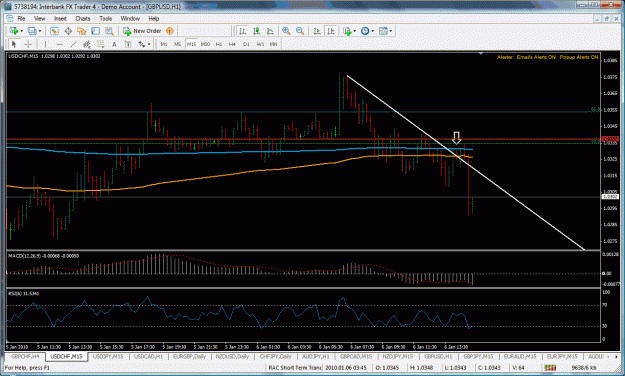Open the Charts menu
This screenshot has height=376, width=625.
(83, 18)
